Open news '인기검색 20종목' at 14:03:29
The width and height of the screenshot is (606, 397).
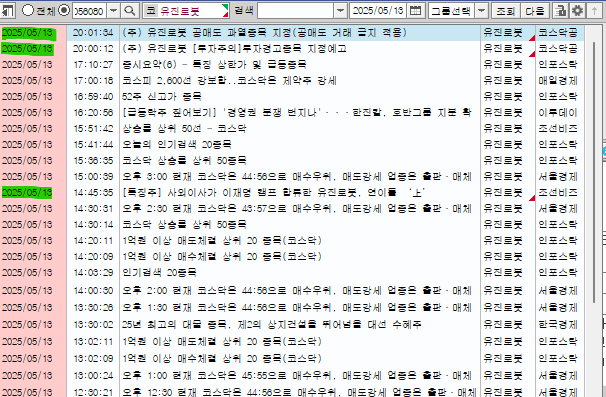tap(159, 273)
